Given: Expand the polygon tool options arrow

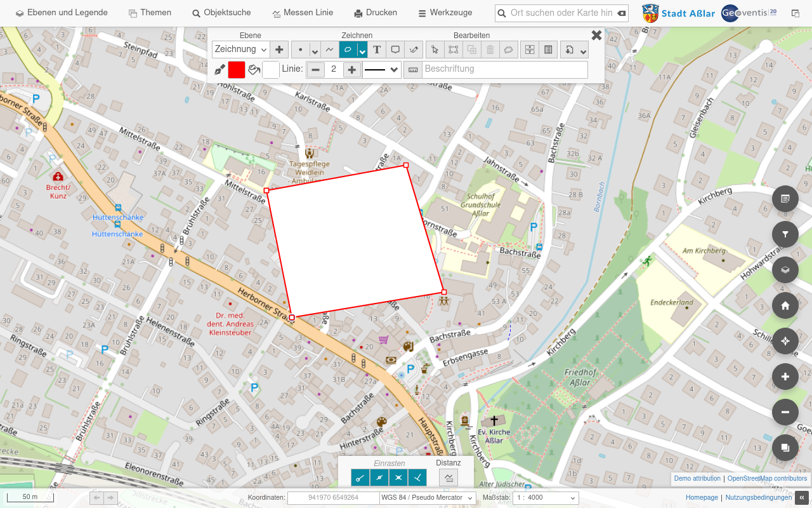Looking at the screenshot, I should click(363, 50).
